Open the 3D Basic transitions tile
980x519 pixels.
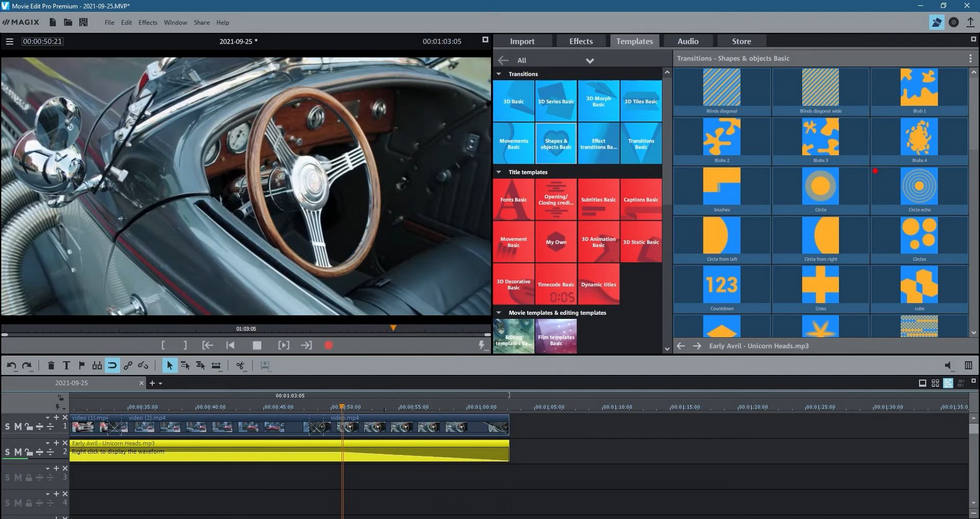pos(514,101)
